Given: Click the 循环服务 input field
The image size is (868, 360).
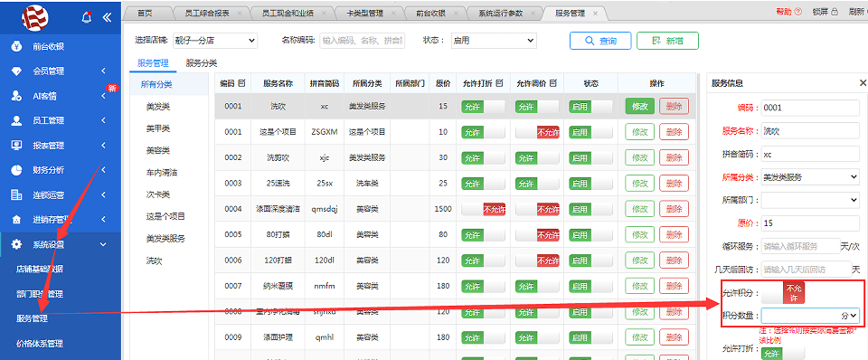Looking at the screenshot, I should (x=800, y=246).
